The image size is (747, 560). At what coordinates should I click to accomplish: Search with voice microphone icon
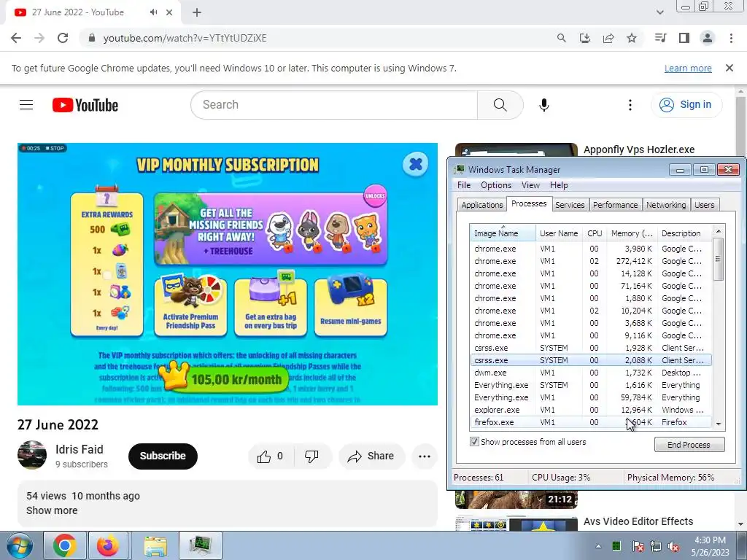pyautogui.click(x=543, y=105)
